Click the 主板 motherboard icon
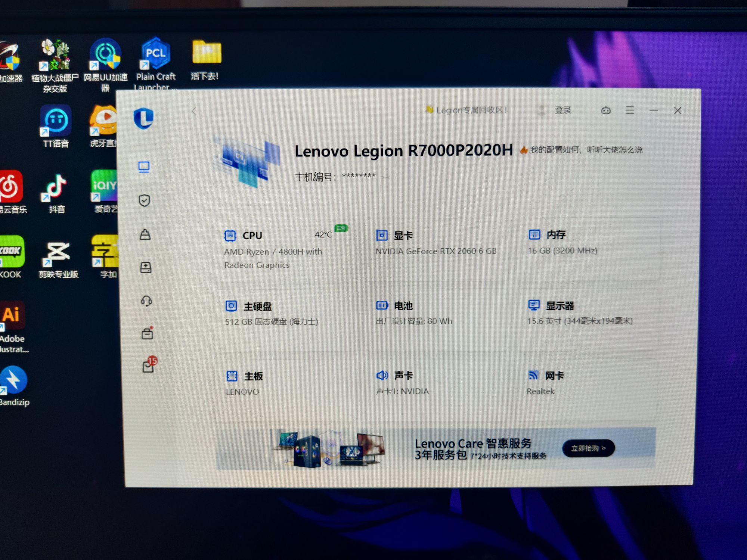The image size is (747, 560). [232, 376]
